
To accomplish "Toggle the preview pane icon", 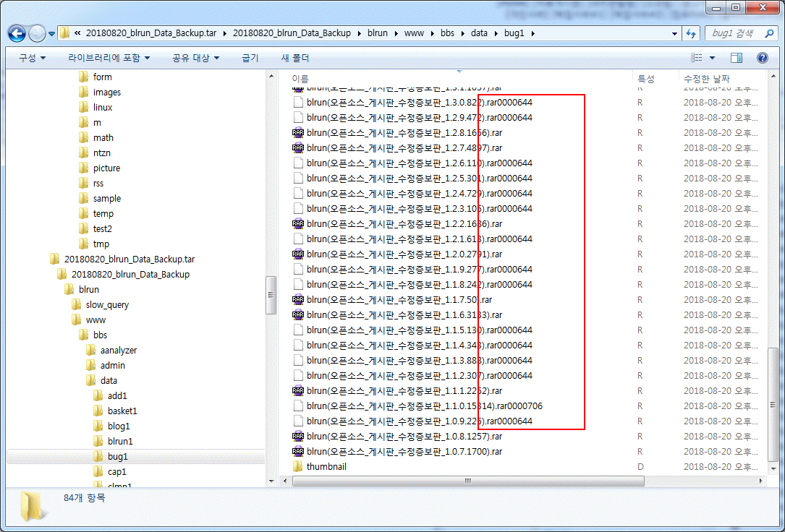I will [737, 58].
